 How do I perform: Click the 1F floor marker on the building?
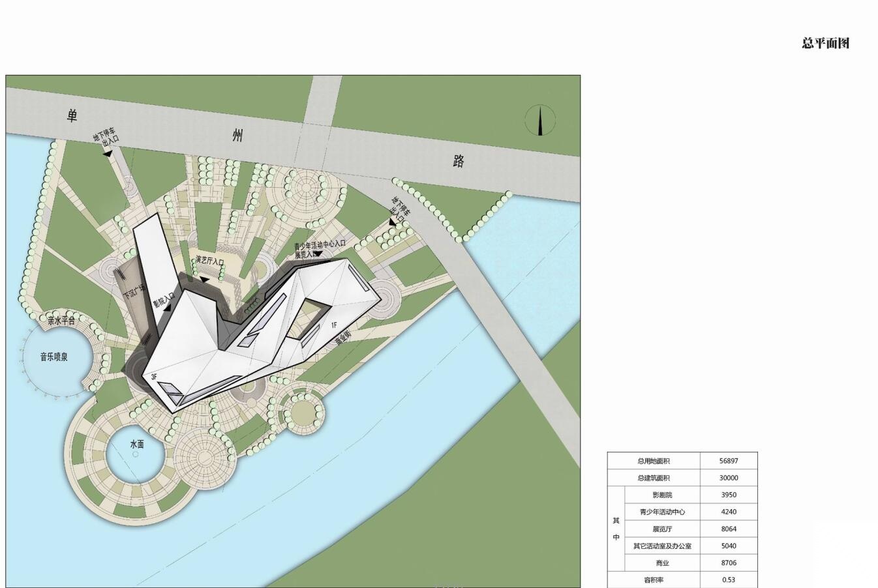(x=333, y=325)
